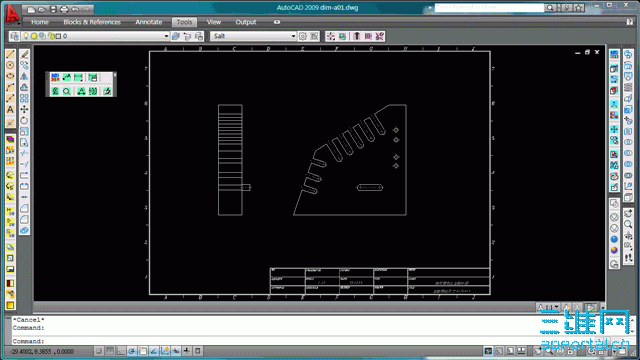
Task: Click the orange sphere icon in right toolbar
Action: coord(614,250)
